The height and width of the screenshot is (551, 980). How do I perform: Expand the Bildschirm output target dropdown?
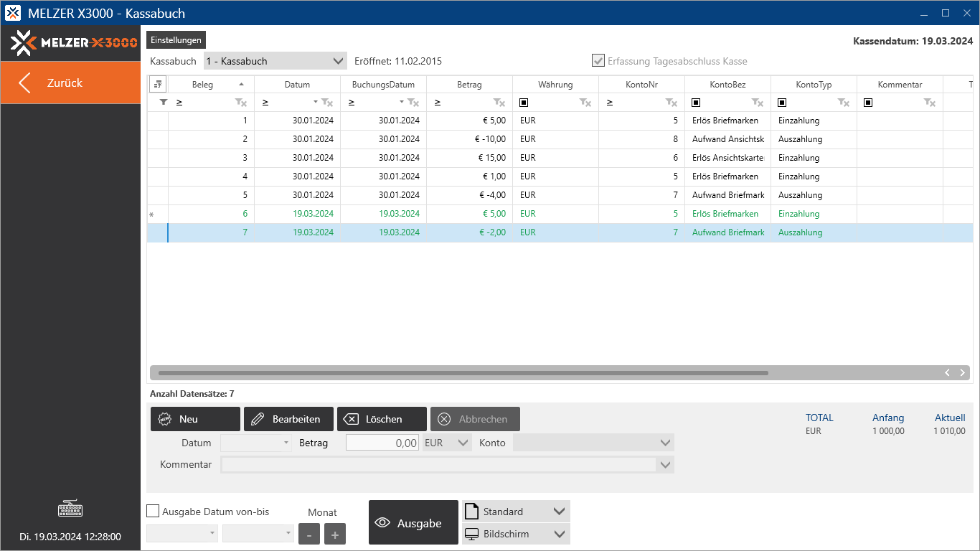pos(559,534)
